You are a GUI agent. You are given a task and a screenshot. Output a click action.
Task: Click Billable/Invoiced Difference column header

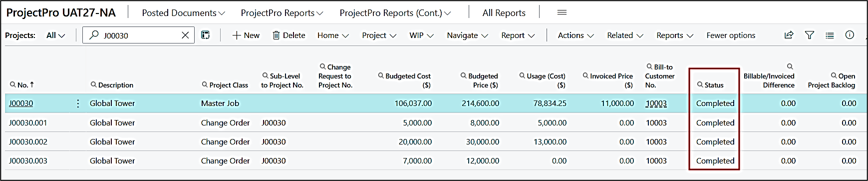(769, 76)
